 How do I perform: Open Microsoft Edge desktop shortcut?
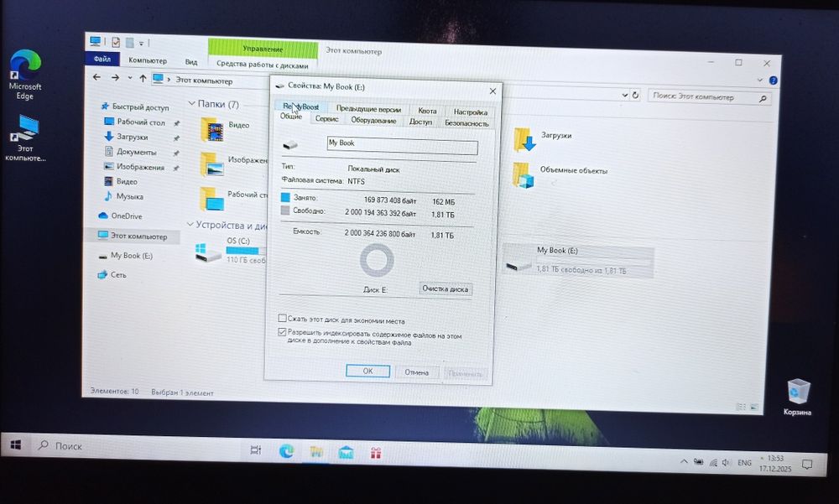pos(24,75)
